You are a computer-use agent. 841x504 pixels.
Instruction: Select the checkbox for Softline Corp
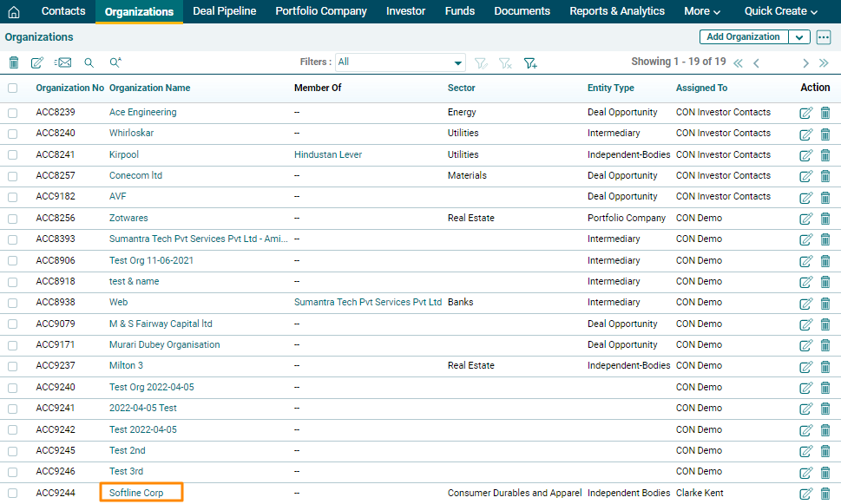tap(12, 493)
